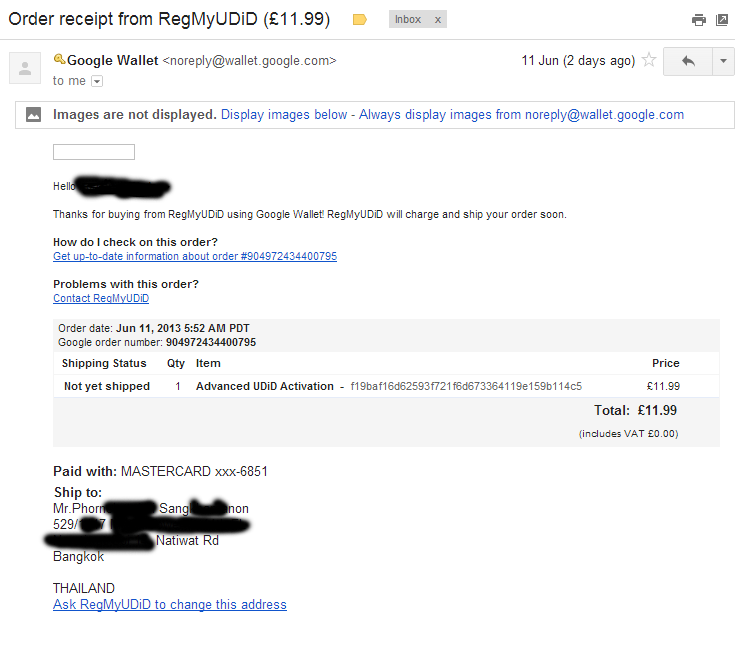This screenshot has height=653, width=747.
Task: Open the More options dropdown beside Reply
Action: pos(723,61)
